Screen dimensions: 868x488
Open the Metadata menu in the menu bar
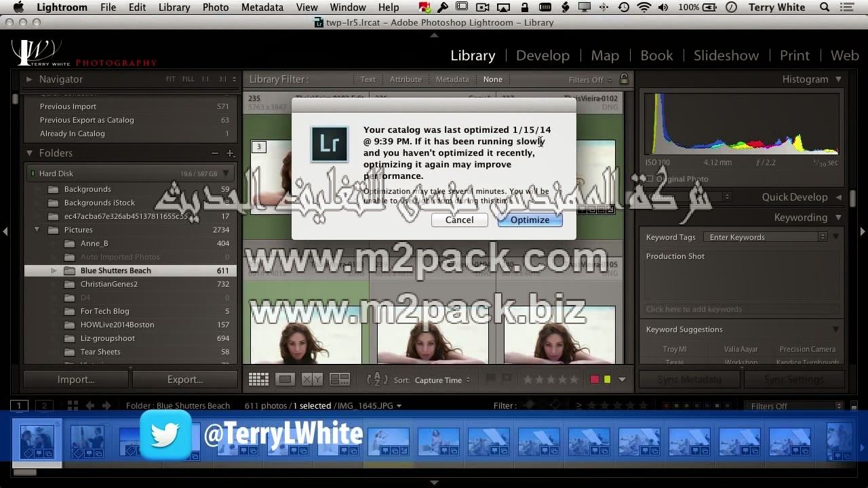pyautogui.click(x=262, y=7)
